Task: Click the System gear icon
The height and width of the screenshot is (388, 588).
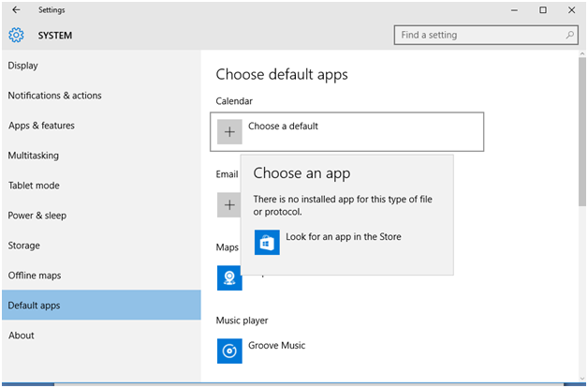Action: 16,36
